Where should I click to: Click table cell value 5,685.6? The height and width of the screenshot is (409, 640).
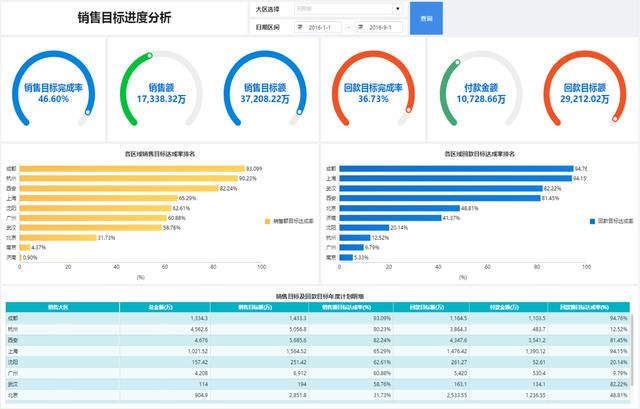[x=298, y=340]
